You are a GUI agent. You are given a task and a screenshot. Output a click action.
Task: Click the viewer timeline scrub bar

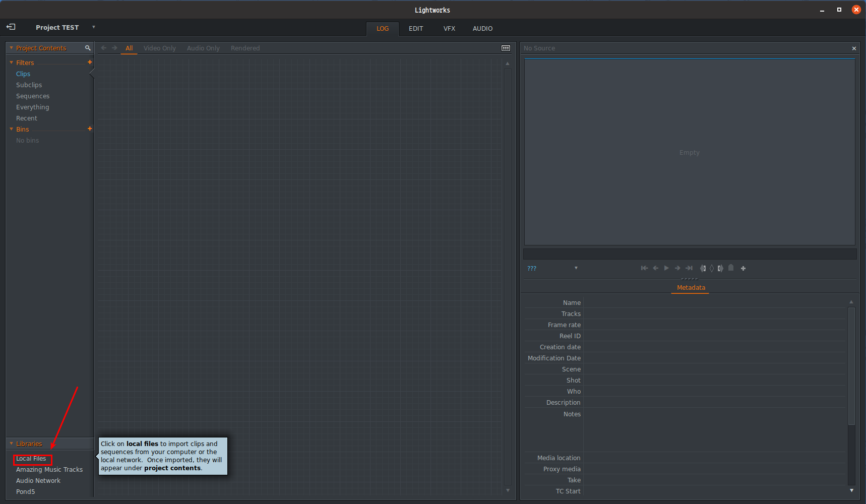[690, 254]
